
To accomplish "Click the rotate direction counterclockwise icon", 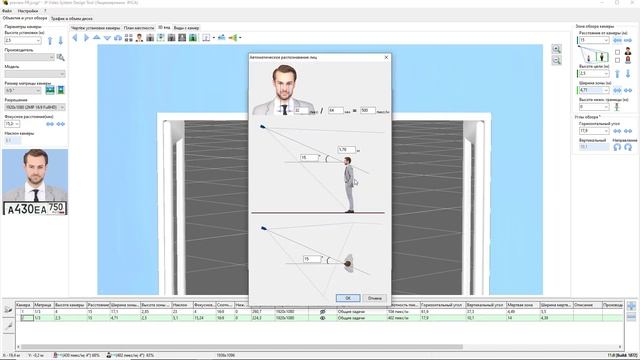I will coord(617,147).
